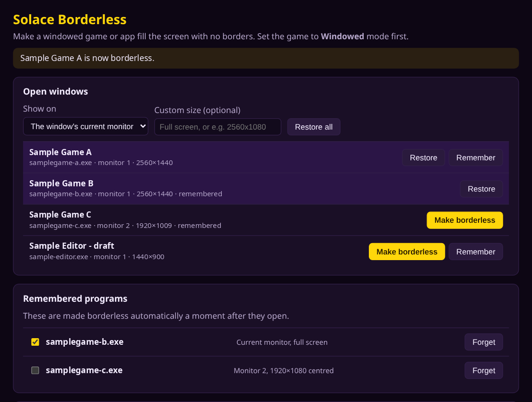The image size is (532, 402).
Task: Click the 'made borderless automatically' description text
Action: [x=156, y=316]
